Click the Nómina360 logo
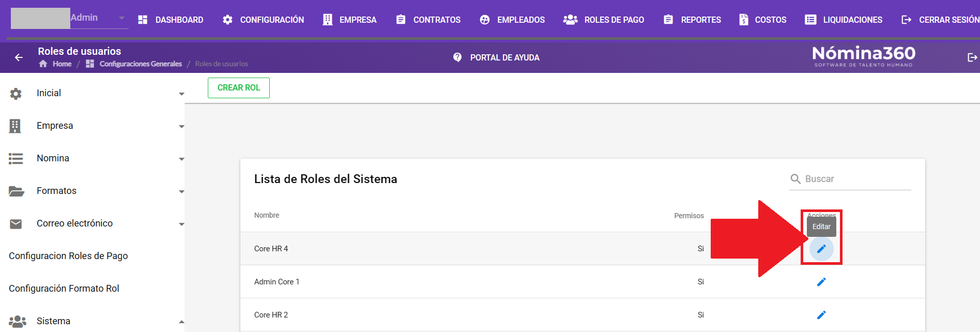This screenshot has height=332, width=980. point(864,56)
